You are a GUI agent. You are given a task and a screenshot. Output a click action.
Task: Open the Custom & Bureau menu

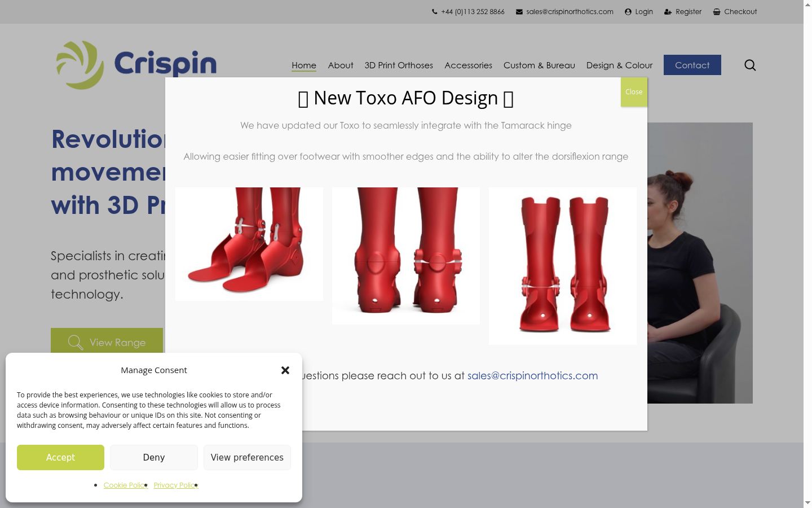tap(539, 65)
